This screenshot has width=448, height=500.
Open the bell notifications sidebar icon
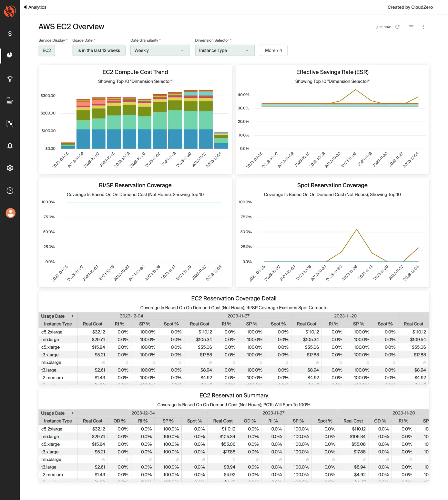tap(10, 146)
